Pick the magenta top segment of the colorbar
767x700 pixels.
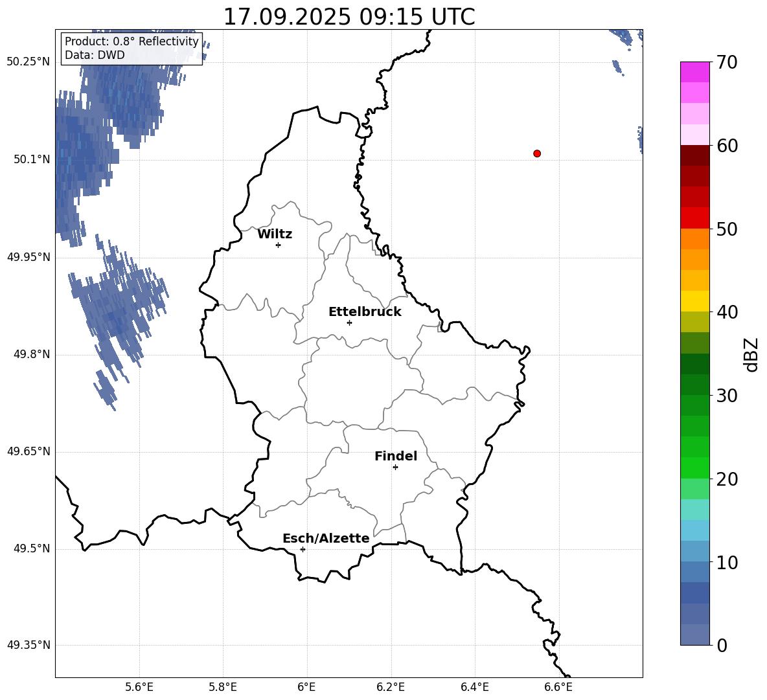pos(695,72)
